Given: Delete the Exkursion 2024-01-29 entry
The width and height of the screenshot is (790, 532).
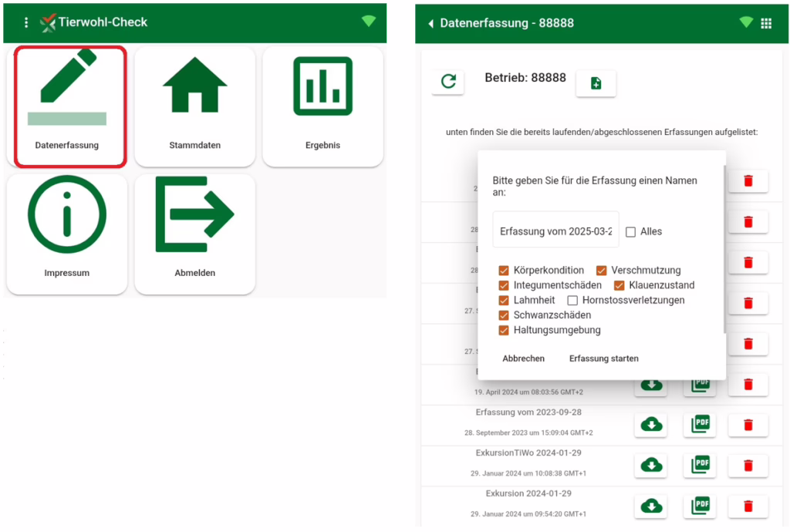Looking at the screenshot, I should coord(748,506).
